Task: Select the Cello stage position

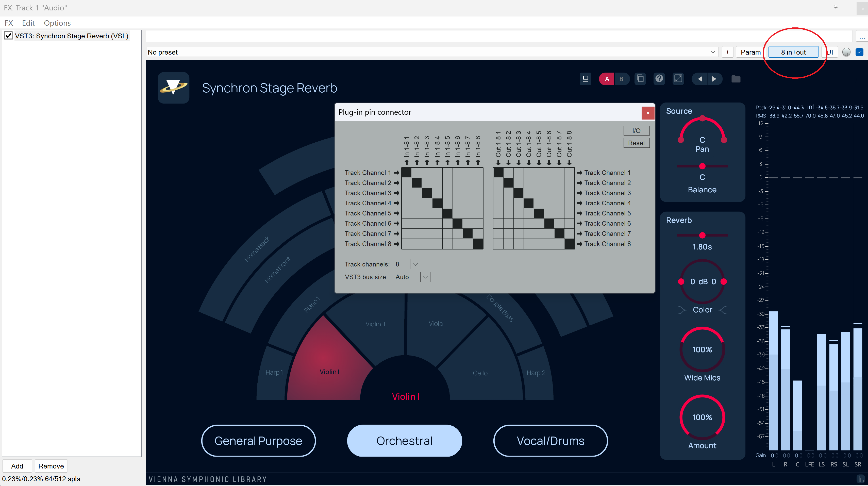Action: coord(480,373)
